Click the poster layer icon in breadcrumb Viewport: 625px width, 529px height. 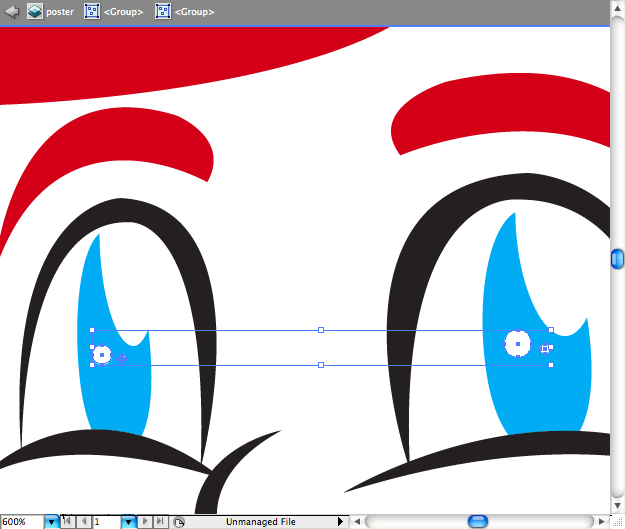(35, 12)
